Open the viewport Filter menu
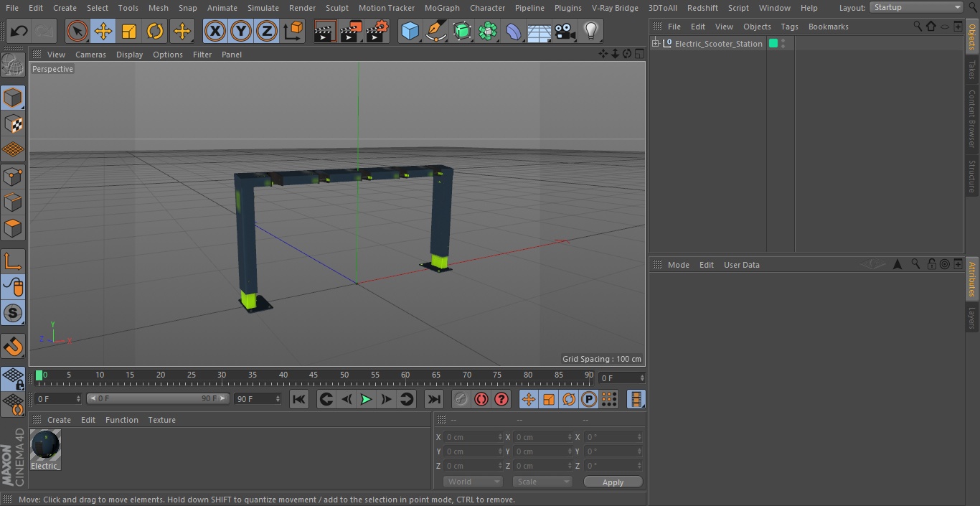980x506 pixels. tap(202, 55)
